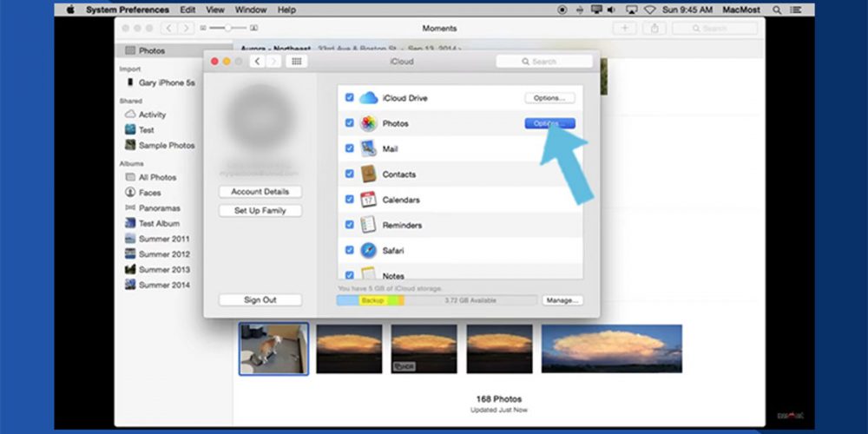
Task: Show all preferences with the grid icon
Action: [x=296, y=62]
